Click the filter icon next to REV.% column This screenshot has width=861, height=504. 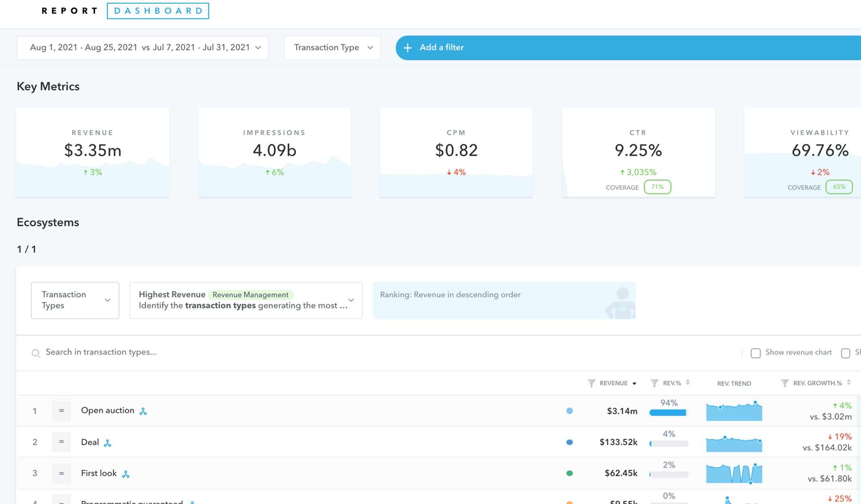point(654,383)
